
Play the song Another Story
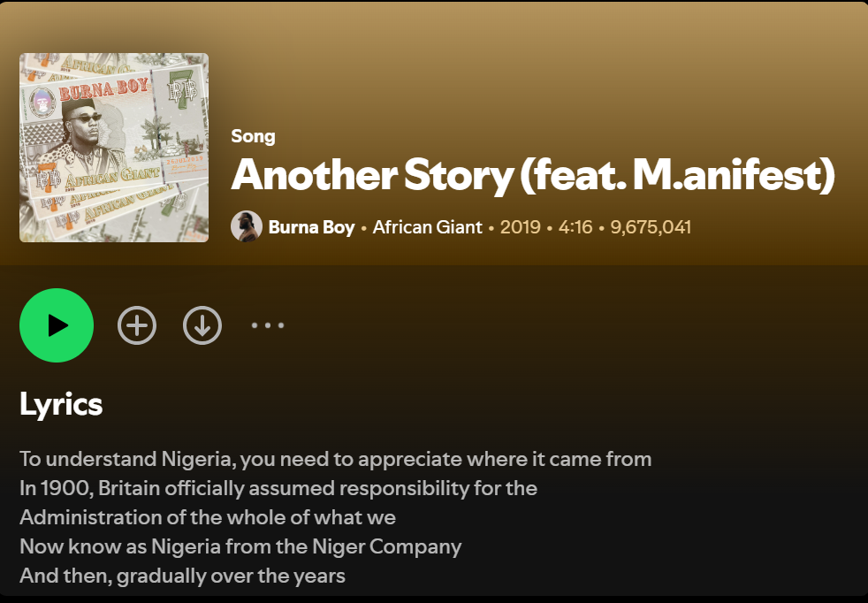click(x=57, y=325)
